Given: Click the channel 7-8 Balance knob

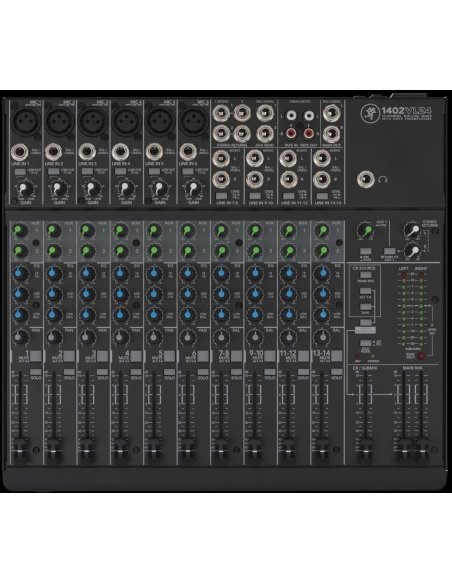Looking at the screenshot, I should tap(221, 338).
